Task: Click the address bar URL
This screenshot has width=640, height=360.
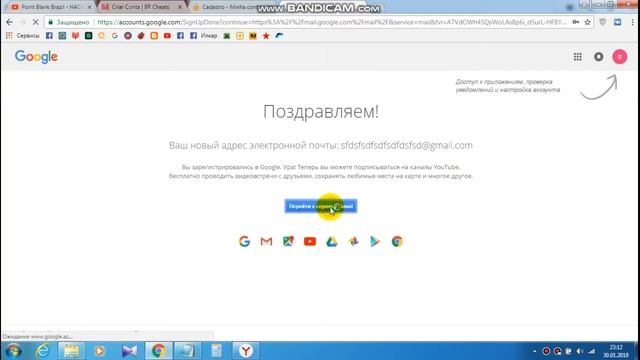Action: click(331, 22)
